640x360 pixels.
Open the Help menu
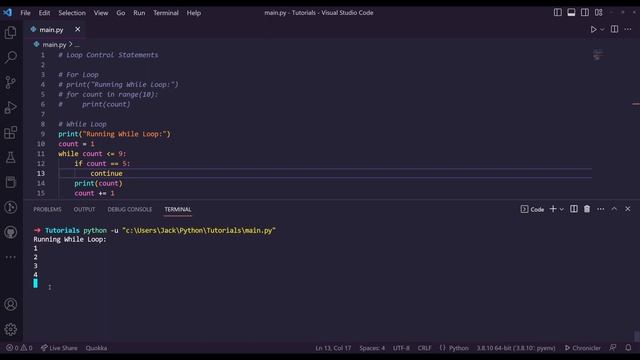pos(193,13)
